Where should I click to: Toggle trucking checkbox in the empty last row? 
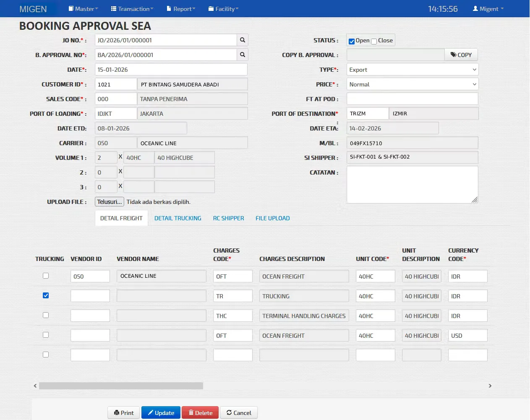pos(46,355)
